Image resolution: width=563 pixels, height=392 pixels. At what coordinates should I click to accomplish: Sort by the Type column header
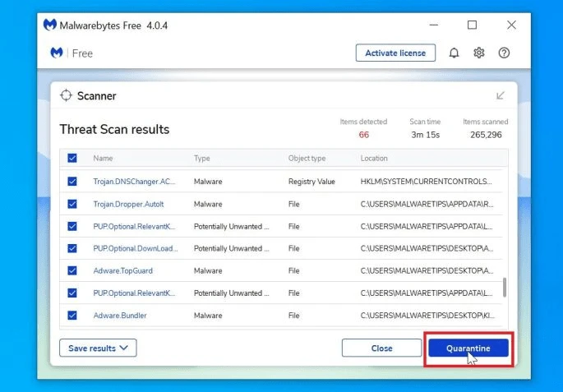pyautogui.click(x=202, y=159)
